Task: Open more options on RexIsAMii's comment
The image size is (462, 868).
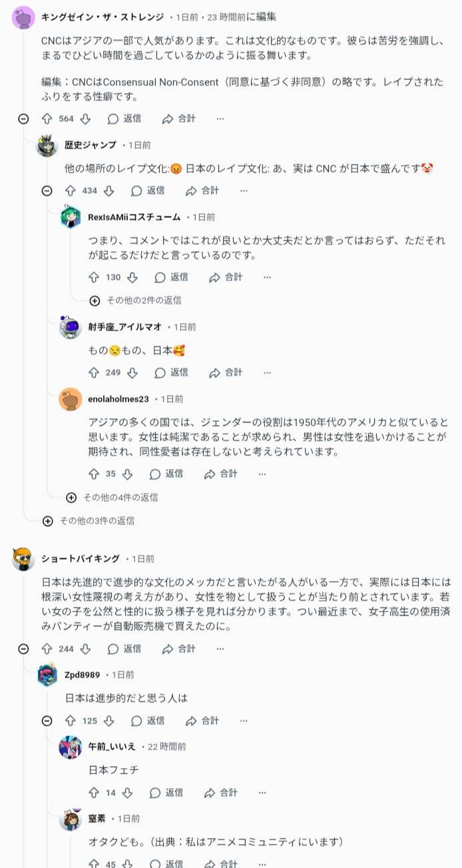Action: 267,277
